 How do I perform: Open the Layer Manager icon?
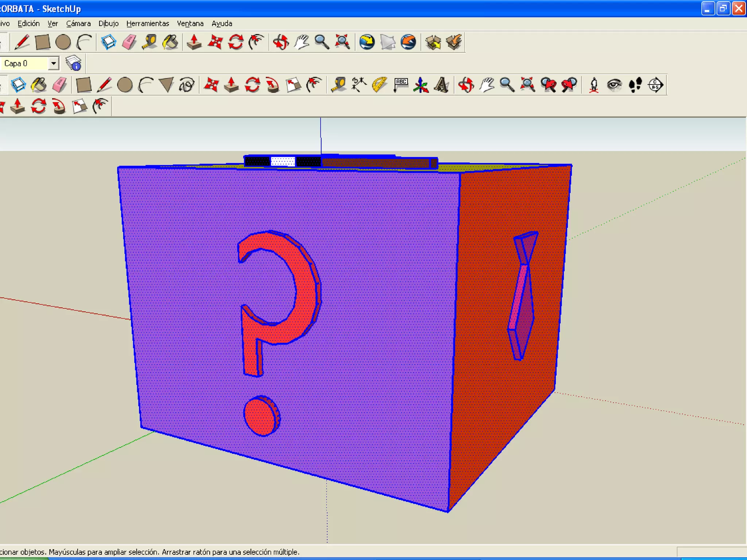(x=73, y=63)
